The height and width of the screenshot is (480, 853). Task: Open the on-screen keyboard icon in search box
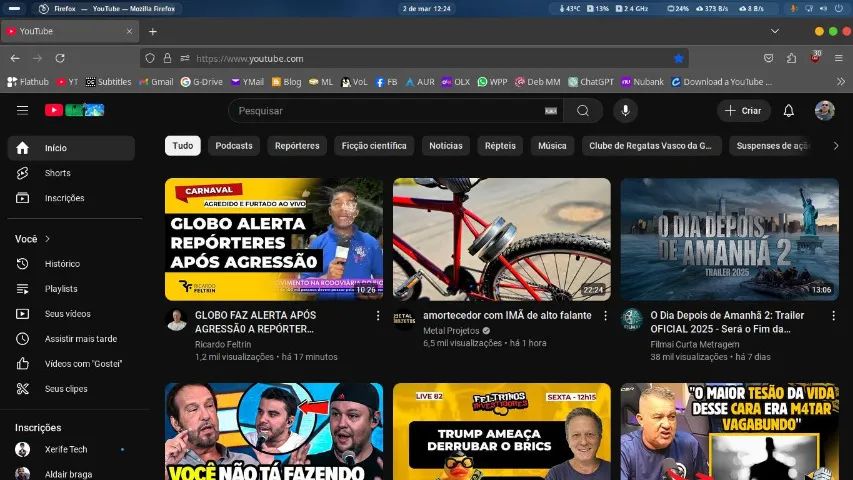(551, 111)
